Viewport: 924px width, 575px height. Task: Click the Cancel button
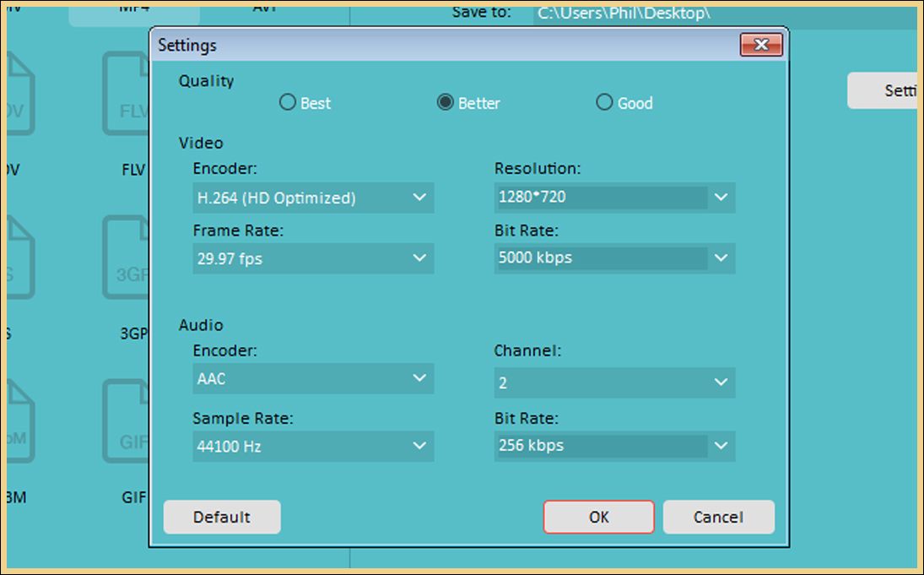pos(718,518)
